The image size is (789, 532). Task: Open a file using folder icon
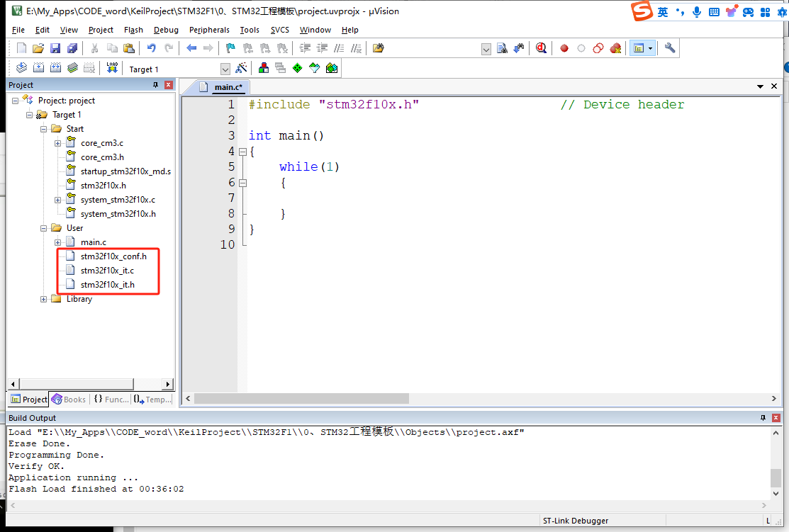tap(38, 48)
